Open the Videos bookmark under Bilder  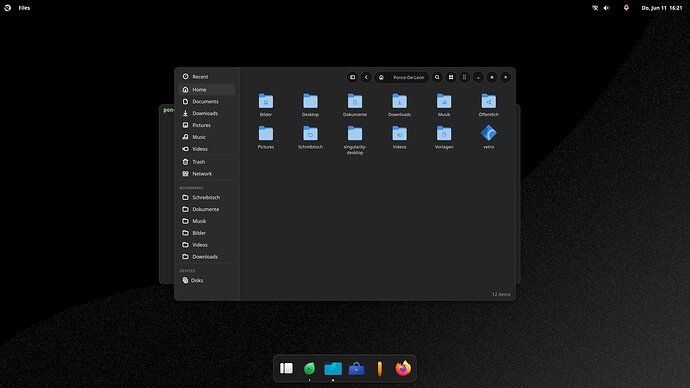(x=207, y=245)
